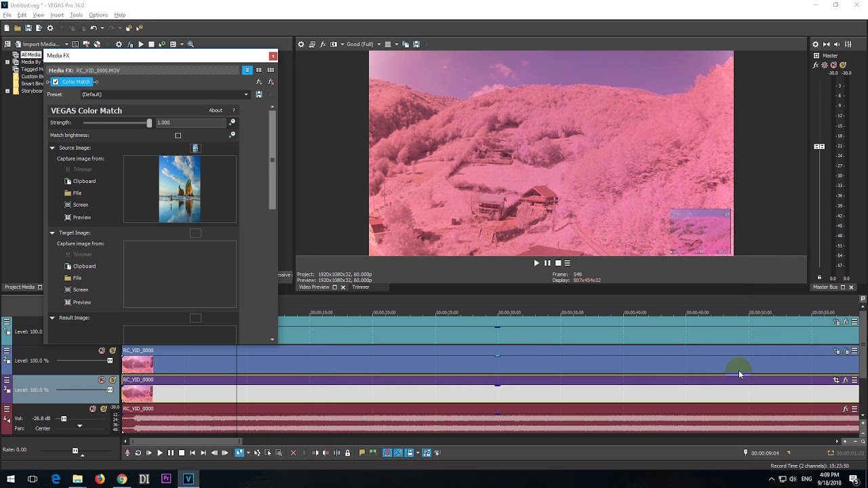Solo audio track 4
Image resolution: width=868 pixels, height=488 pixels.
(x=104, y=409)
